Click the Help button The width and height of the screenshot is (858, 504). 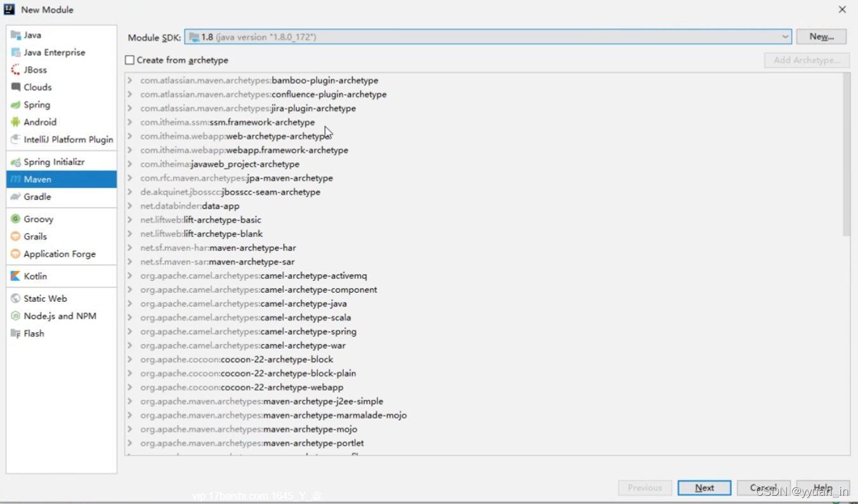tap(823, 488)
